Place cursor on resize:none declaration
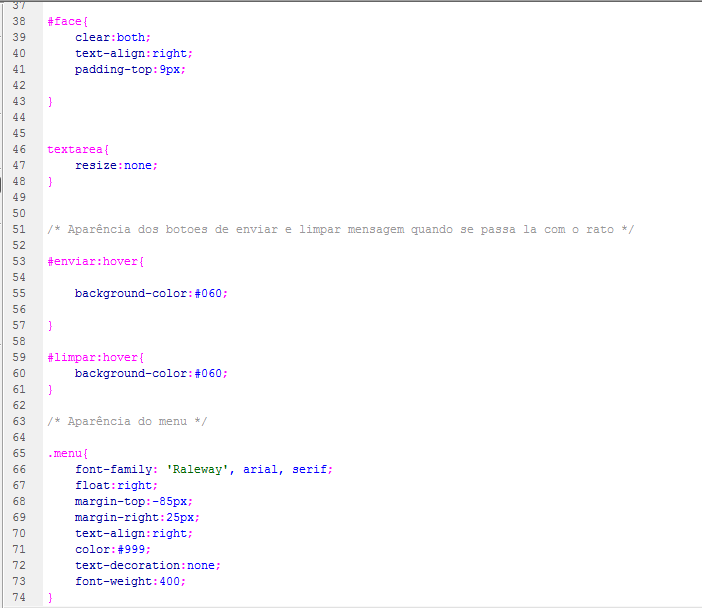This screenshot has width=702, height=608. click(116, 165)
